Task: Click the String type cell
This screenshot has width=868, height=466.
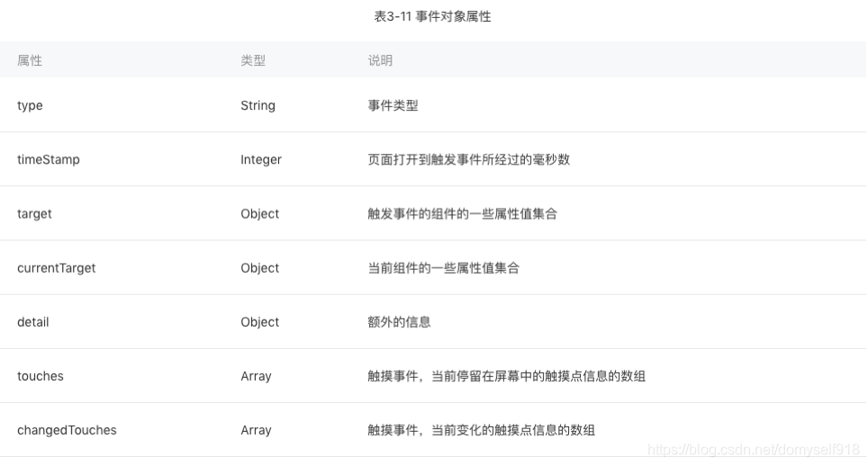Action: pos(258,105)
